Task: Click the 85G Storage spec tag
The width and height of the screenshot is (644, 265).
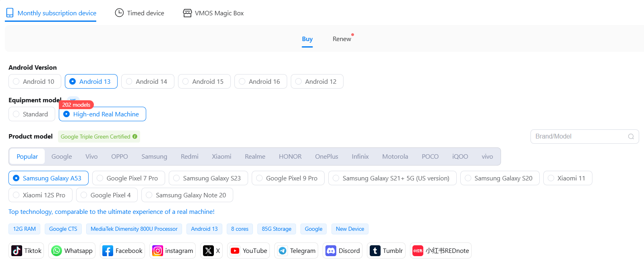Action: 277,229
